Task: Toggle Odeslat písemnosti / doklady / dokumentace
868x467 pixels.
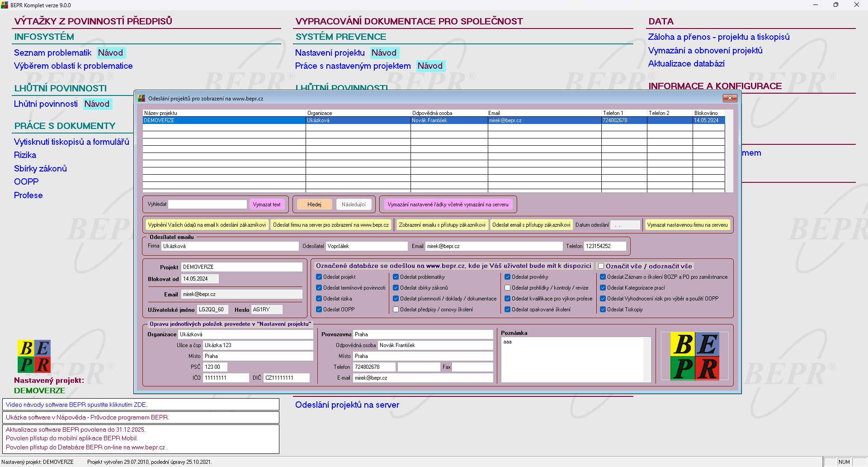Action: 396,299
